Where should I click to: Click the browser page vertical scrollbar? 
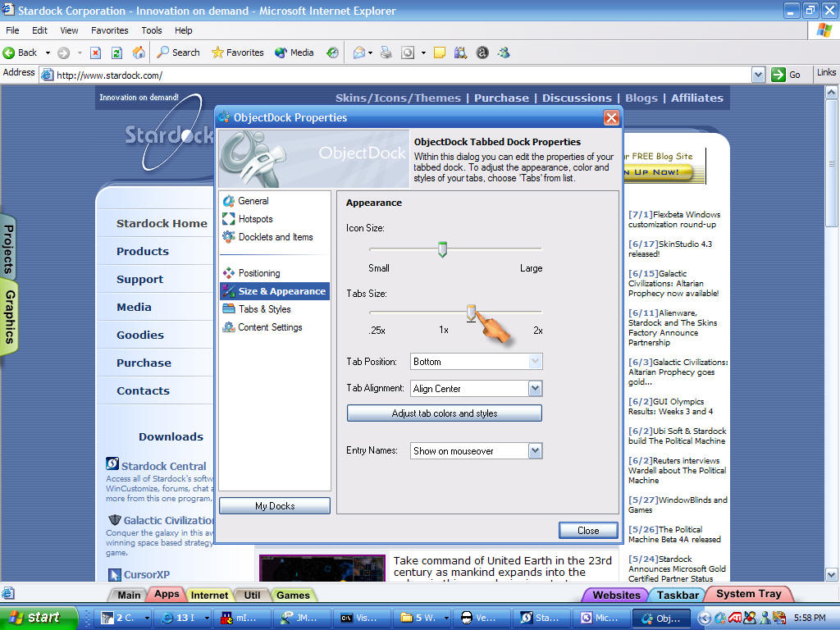coord(832,333)
